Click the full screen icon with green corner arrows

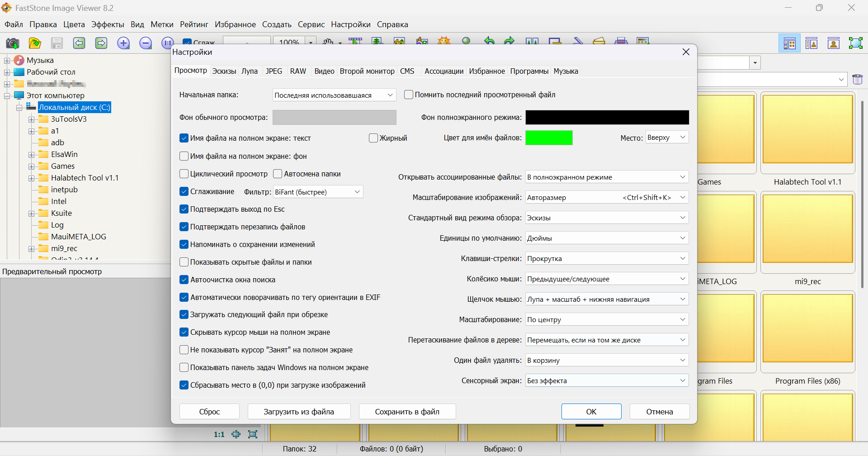856,43
